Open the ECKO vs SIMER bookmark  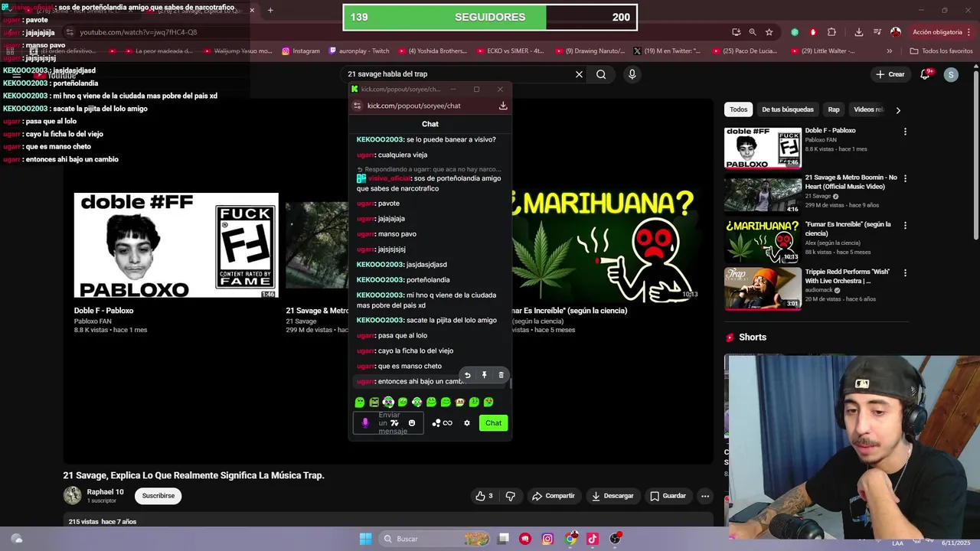click(510, 51)
